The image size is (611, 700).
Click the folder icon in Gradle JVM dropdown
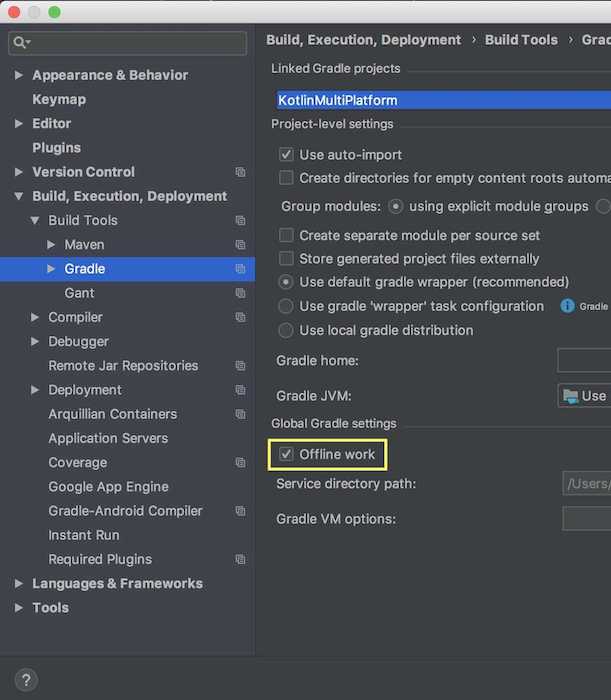pyautogui.click(x=570, y=396)
